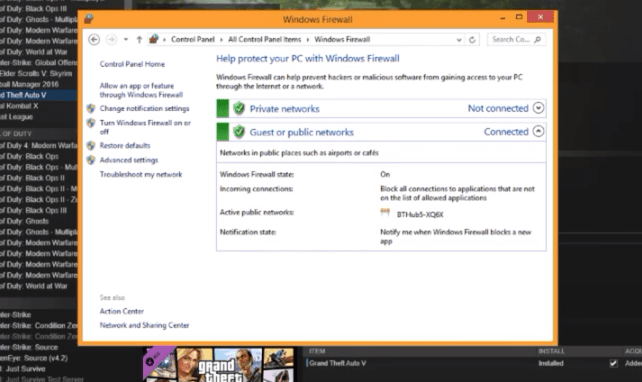Screen dimensions: 642x382
Task: Click the Installed status in Steam DLC table
Action: 551,363
